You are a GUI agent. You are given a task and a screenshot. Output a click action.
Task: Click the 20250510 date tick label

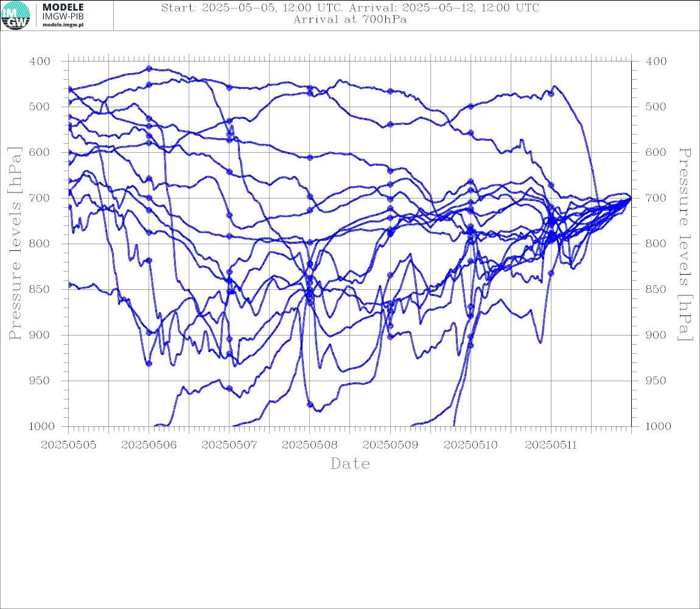pyautogui.click(x=471, y=445)
